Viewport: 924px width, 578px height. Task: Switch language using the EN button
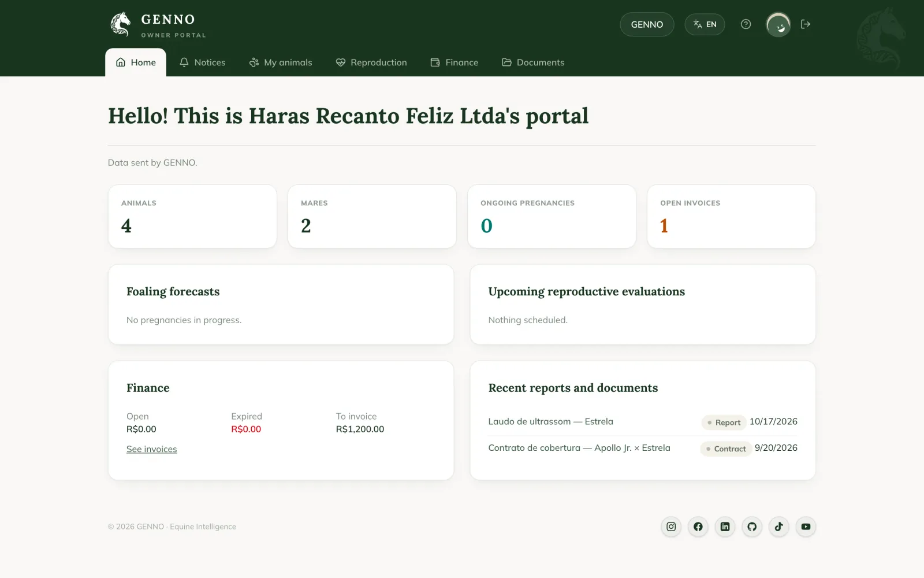point(705,24)
